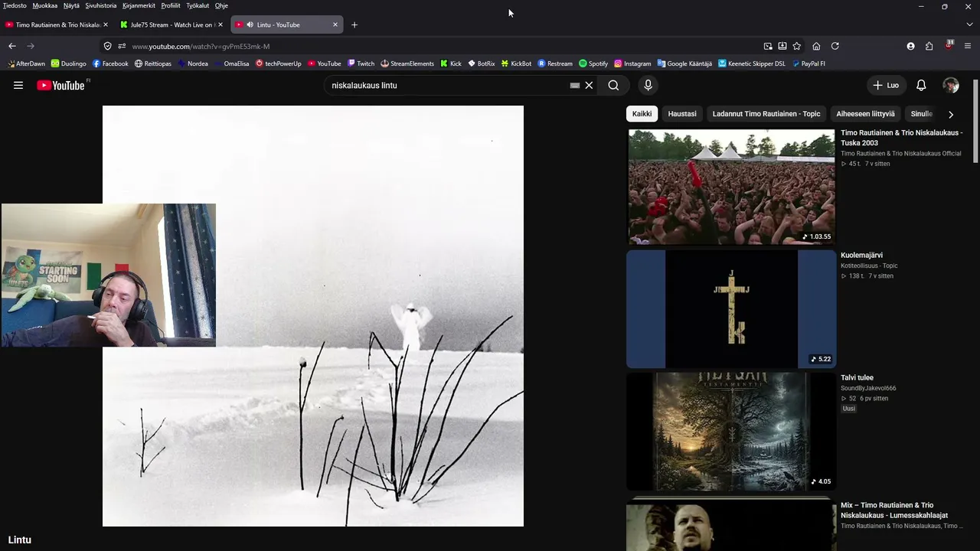Image resolution: width=980 pixels, height=551 pixels.
Task: Open the Työkalut menu
Action: click(198, 5)
